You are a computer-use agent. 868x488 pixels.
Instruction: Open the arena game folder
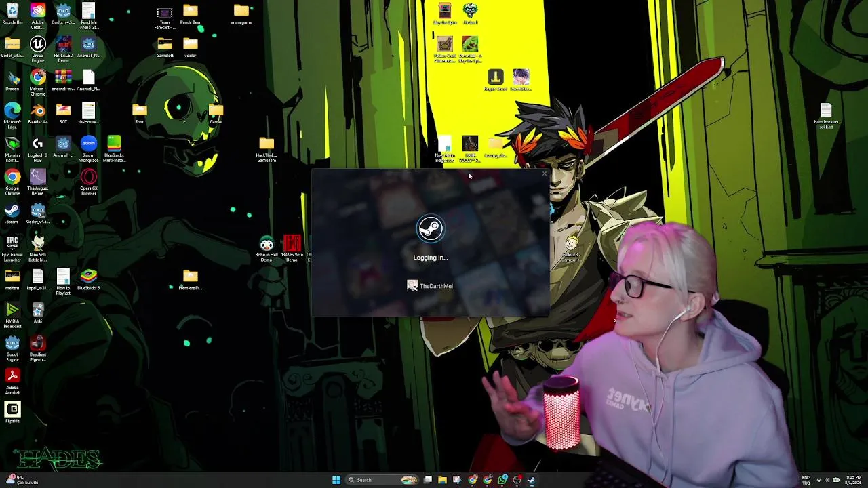[241, 14]
